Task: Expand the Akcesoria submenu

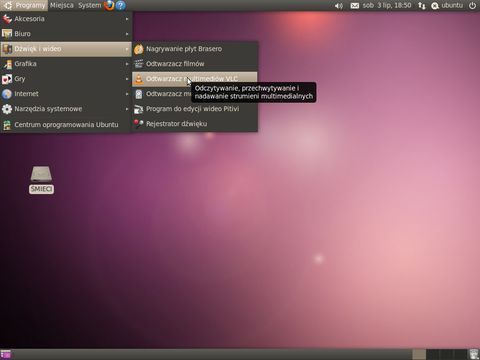Action: coord(66,19)
